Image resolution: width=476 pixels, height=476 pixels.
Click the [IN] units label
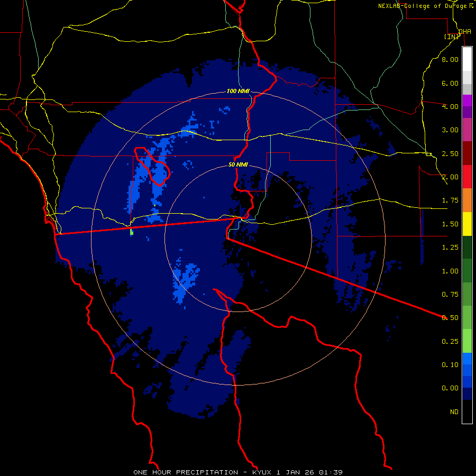click(452, 36)
